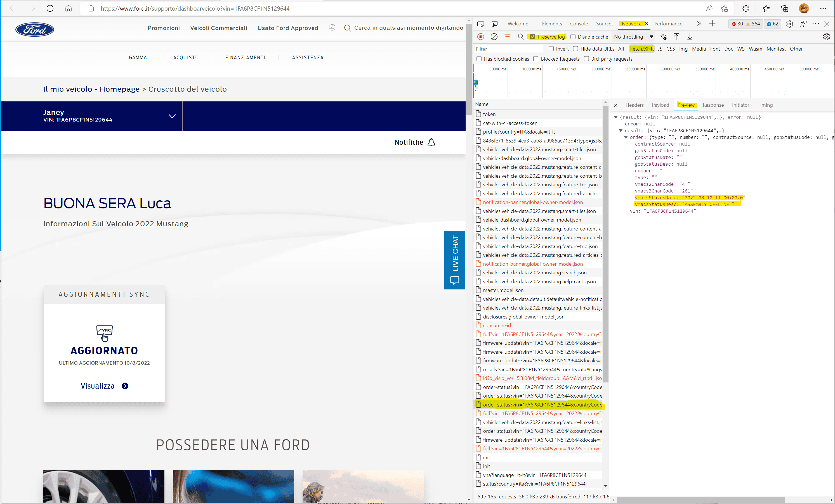Open the DevTools inspect element picker
835x504 pixels.
(480, 24)
